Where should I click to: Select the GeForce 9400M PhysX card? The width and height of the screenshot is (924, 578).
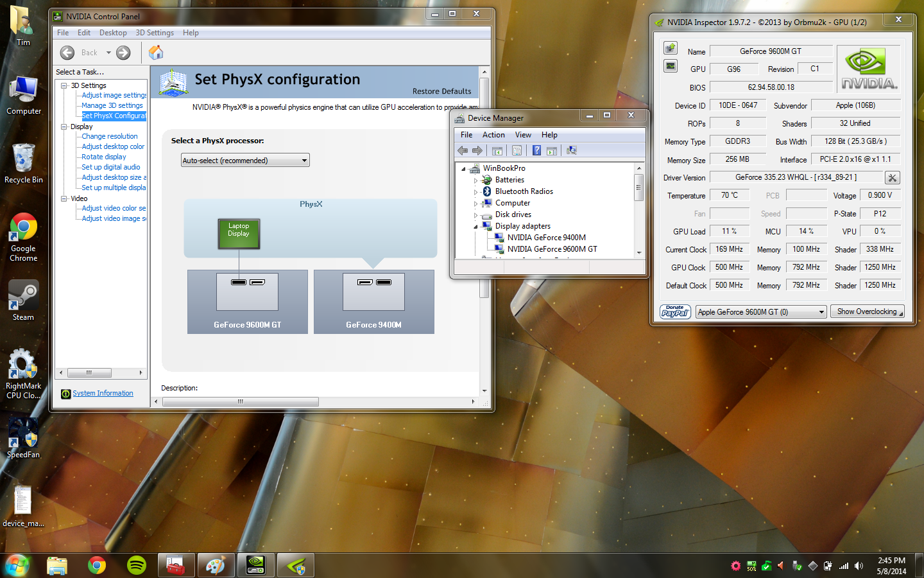[373, 302]
